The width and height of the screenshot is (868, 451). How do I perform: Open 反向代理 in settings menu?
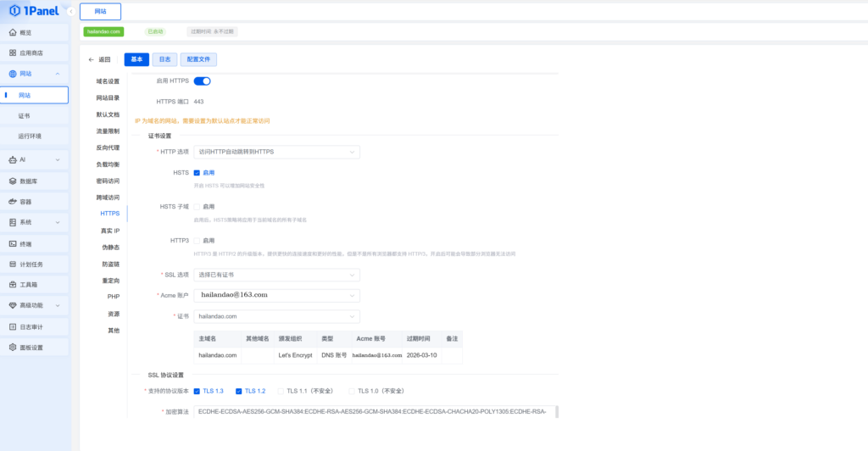(x=108, y=148)
